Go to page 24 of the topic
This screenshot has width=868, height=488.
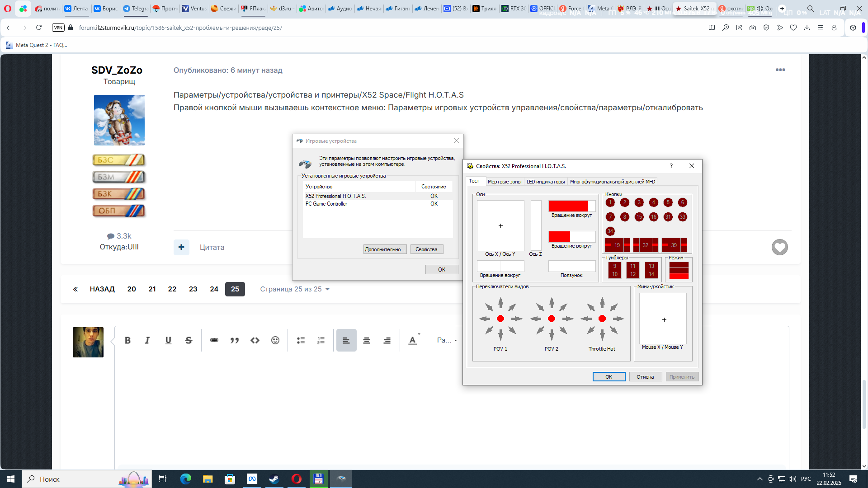coord(214,289)
